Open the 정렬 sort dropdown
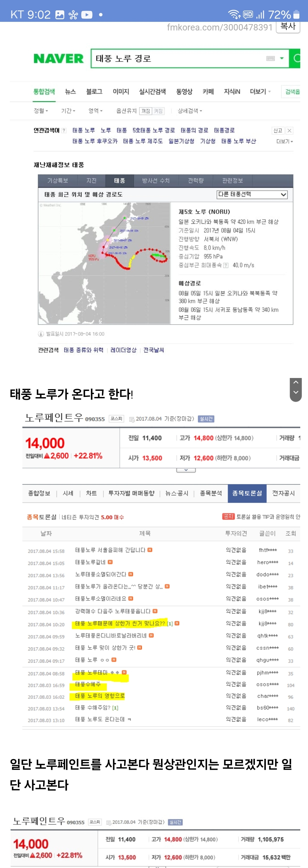308x868 pixels. click(x=41, y=111)
